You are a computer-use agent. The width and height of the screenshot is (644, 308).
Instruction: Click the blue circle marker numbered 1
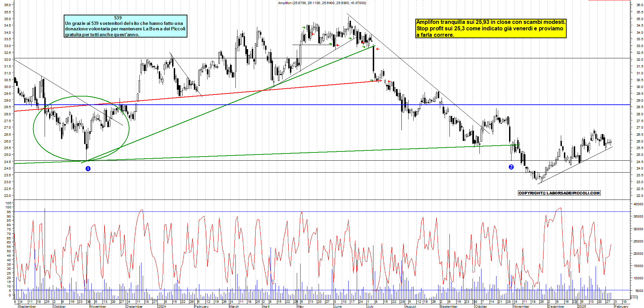[x=88, y=168]
